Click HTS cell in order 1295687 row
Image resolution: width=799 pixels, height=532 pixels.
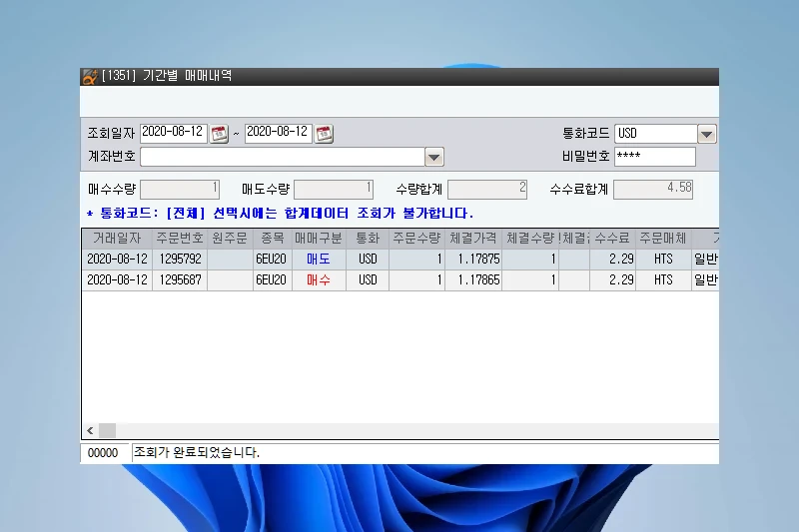coord(663,280)
